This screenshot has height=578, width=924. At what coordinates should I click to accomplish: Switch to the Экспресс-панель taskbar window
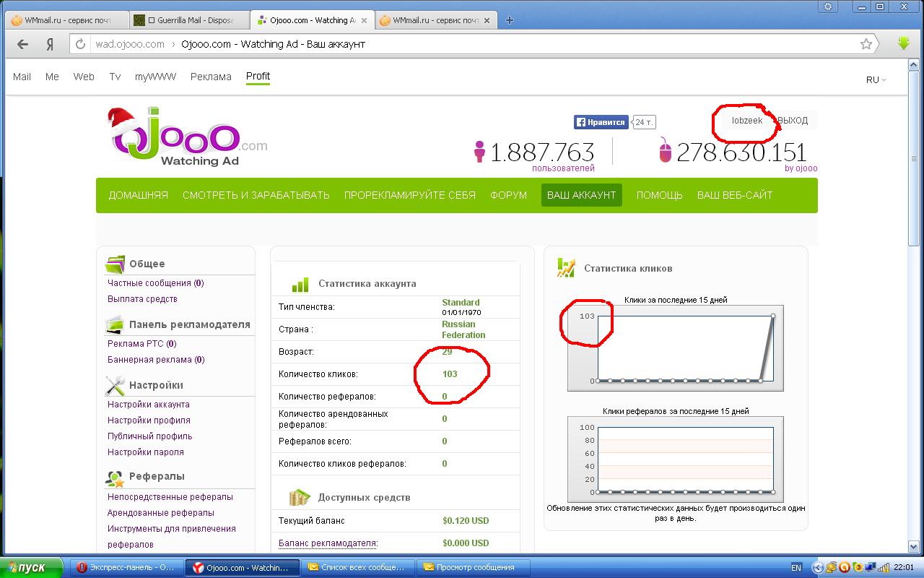(x=126, y=568)
